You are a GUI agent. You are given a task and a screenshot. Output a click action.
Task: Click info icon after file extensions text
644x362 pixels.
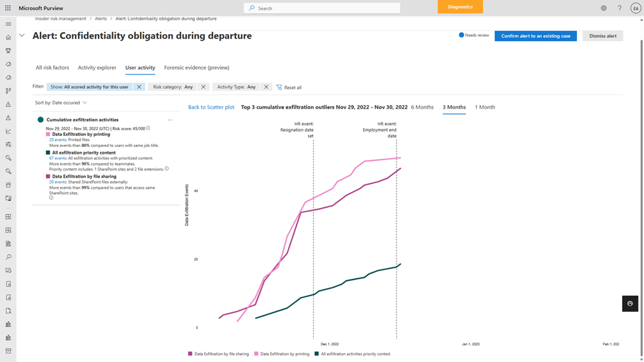tap(167, 168)
